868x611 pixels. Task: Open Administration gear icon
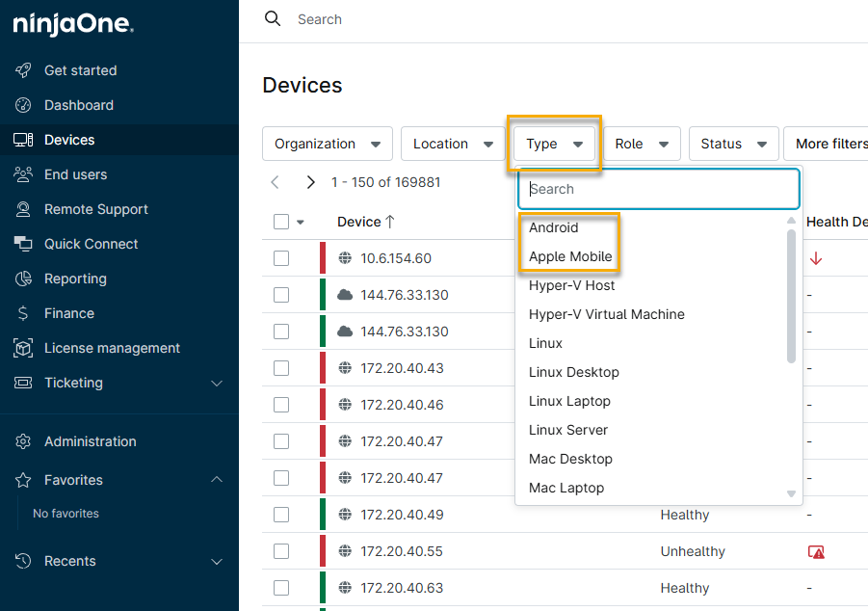click(x=24, y=441)
